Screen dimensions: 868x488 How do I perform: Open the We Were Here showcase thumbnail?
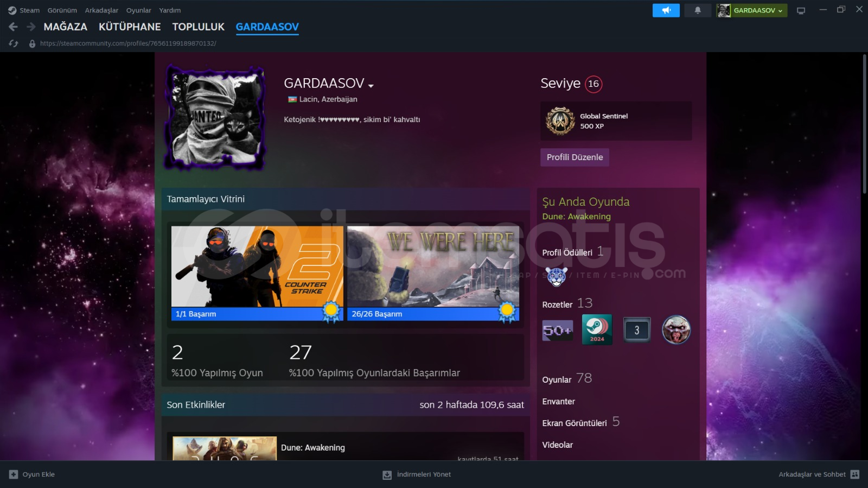[x=433, y=267]
